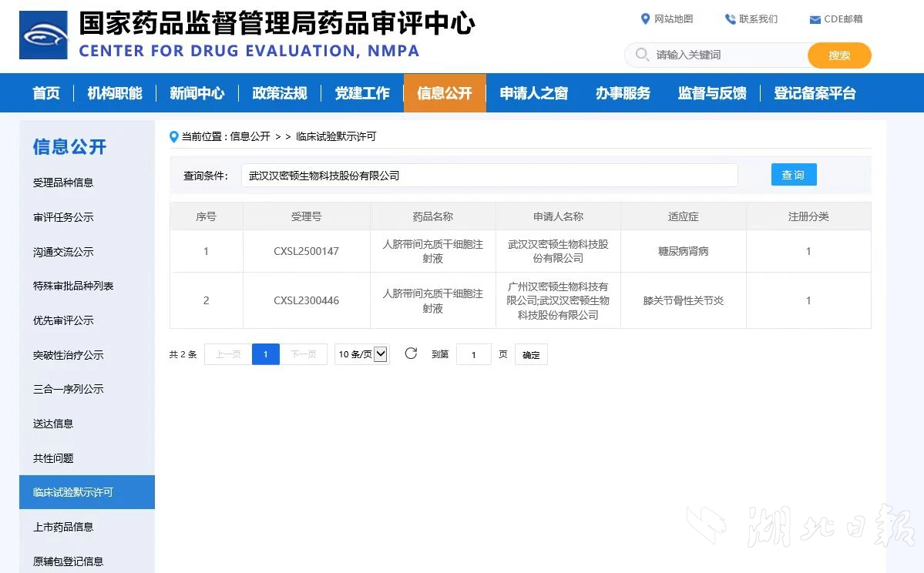Click the 药品名称 column header
Image resolution: width=924 pixels, height=573 pixels.
pos(433,216)
